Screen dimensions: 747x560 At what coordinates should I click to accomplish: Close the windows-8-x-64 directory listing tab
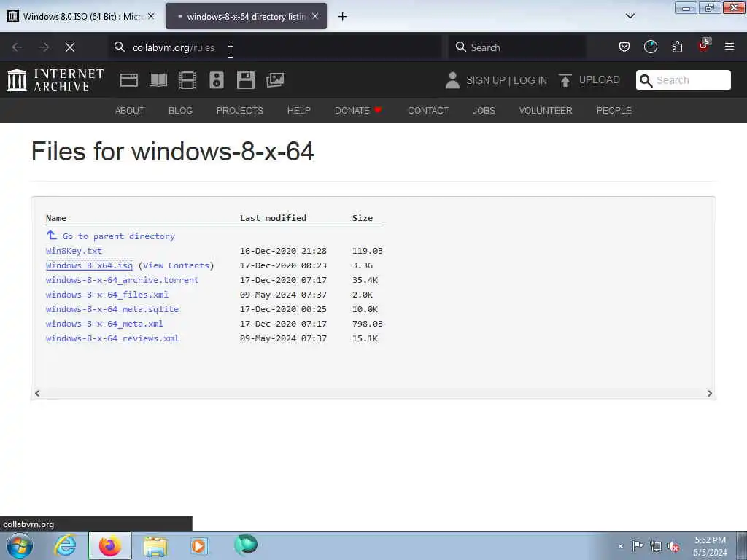point(315,16)
